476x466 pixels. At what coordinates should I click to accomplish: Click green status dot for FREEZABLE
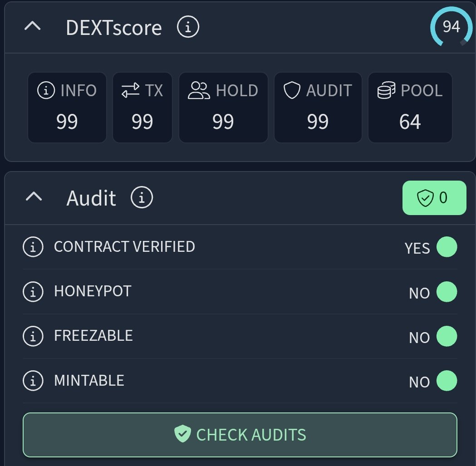point(447,336)
